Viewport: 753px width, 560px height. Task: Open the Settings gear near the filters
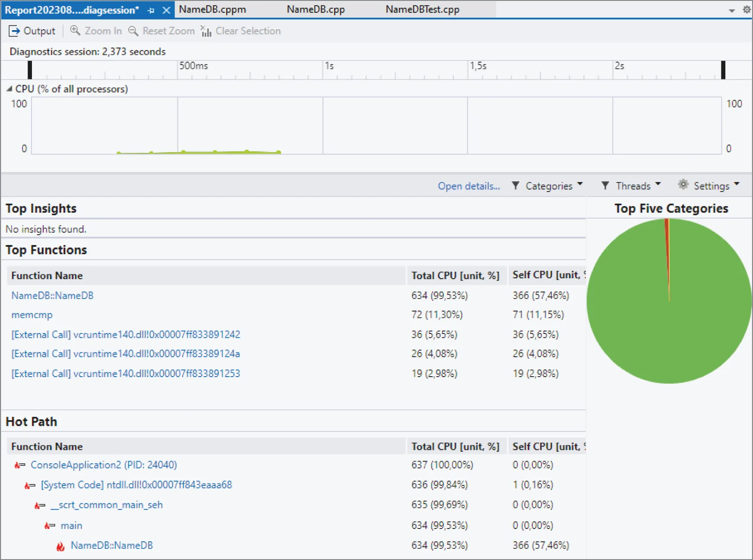coord(683,185)
